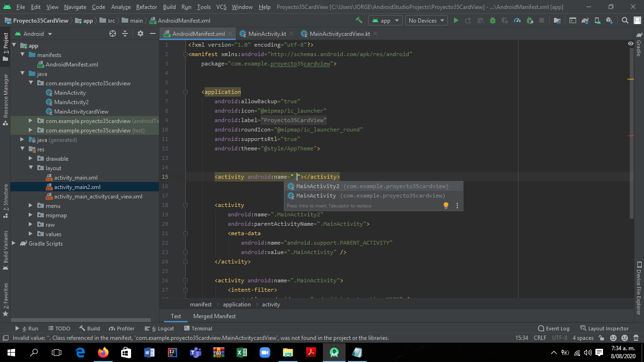Screen dimensions: 644x362
Task: Open the AVD Manager icon
Action: pyautogui.click(x=597, y=21)
